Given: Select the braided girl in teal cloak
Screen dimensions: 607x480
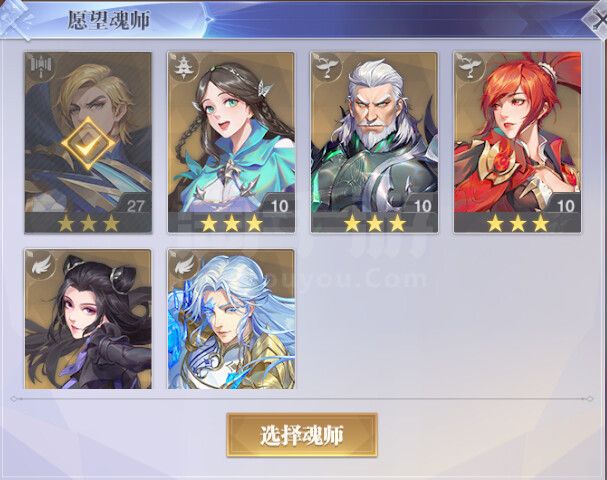Looking at the screenshot, I should click(x=231, y=142).
